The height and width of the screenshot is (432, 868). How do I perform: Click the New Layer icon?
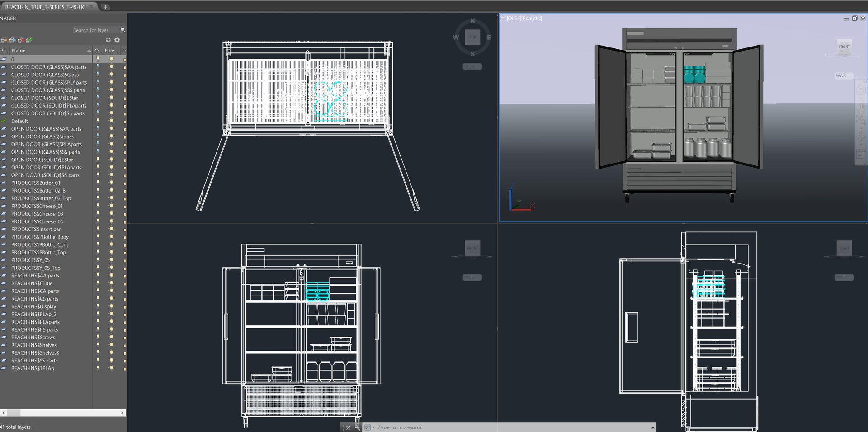point(4,40)
